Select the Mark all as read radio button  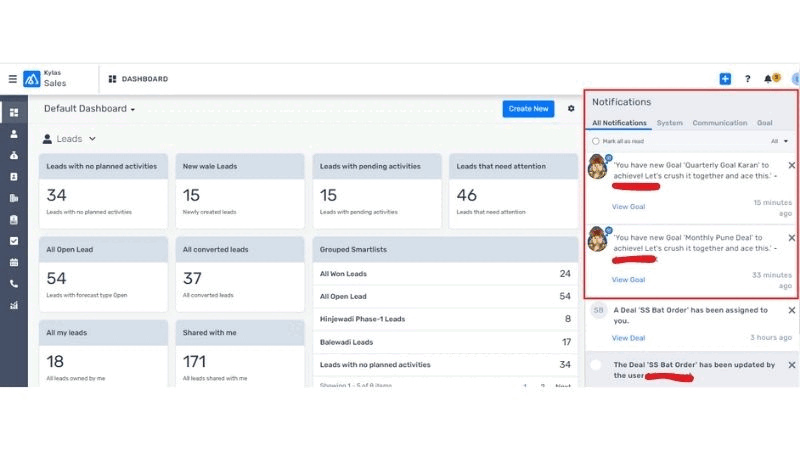click(596, 141)
